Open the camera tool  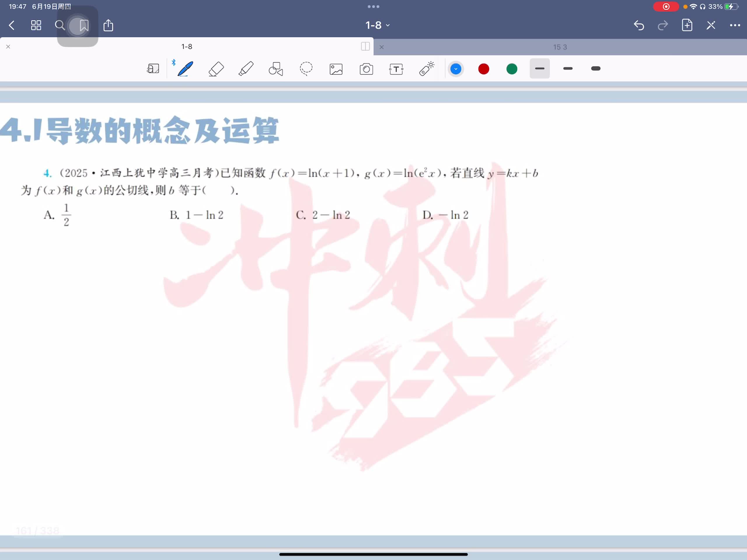[x=366, y=69]
